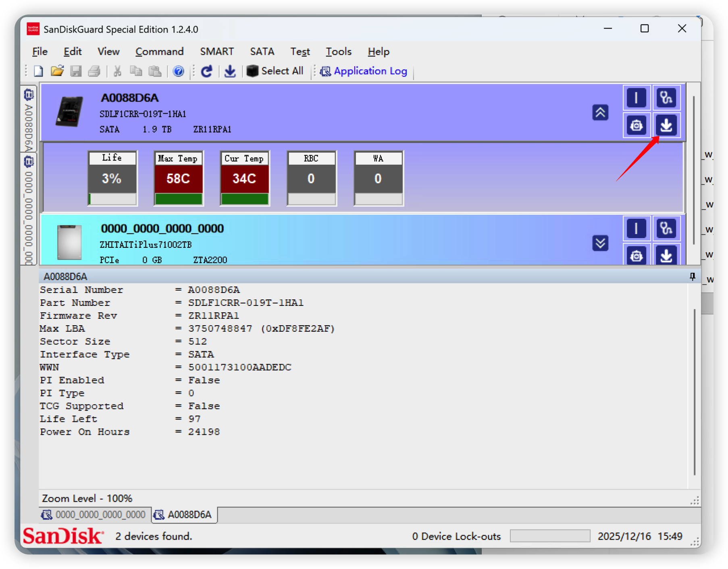Viewport: 728px width, 569px height.
Task: Click the log panel vertical scrollbar
Action: coord(695,392)
